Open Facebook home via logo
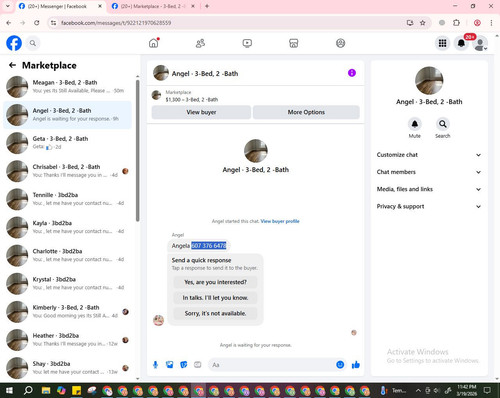 tap(14, 43)
